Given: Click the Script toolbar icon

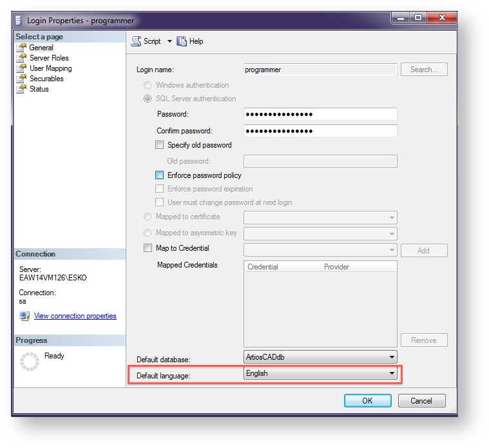Looking at the screenshot, I should pos(136,41).
